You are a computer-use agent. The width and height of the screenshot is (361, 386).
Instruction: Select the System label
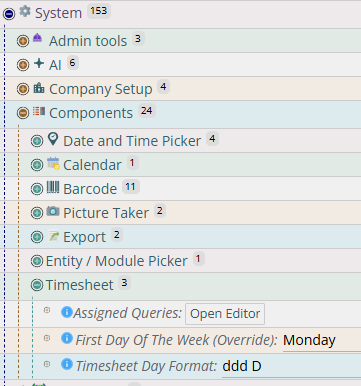coord(58,14)
